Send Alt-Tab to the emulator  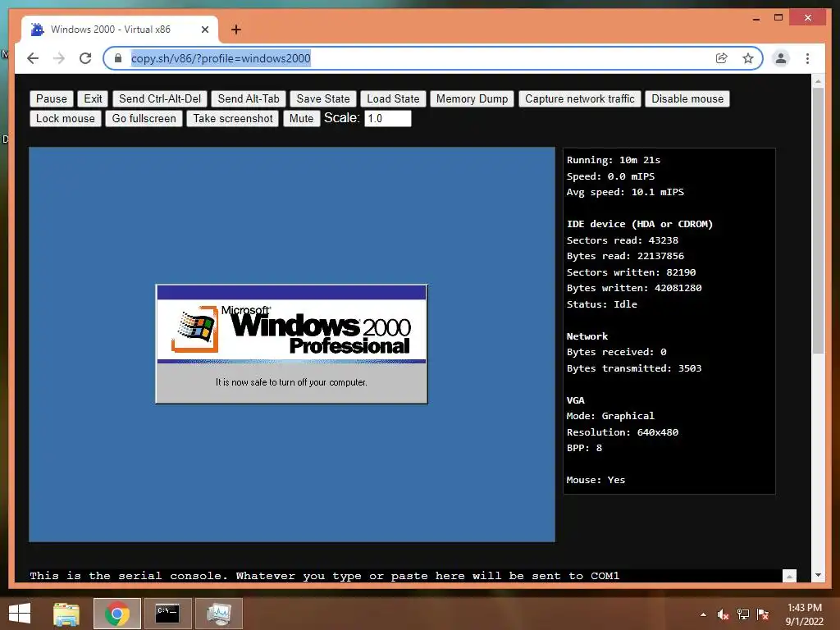(249, 98)
